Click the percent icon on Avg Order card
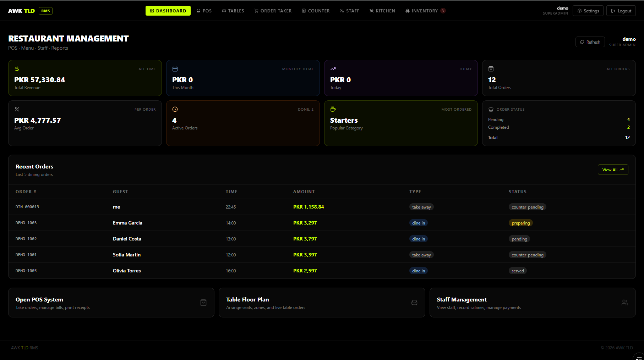Viewport: 644px width, 360px height. tap(17, 109)
